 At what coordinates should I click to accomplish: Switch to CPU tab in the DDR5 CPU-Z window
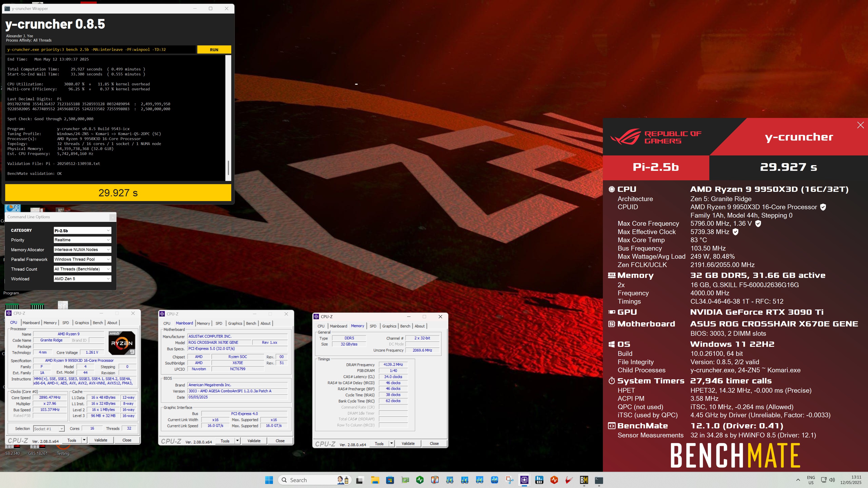point(321,326)
